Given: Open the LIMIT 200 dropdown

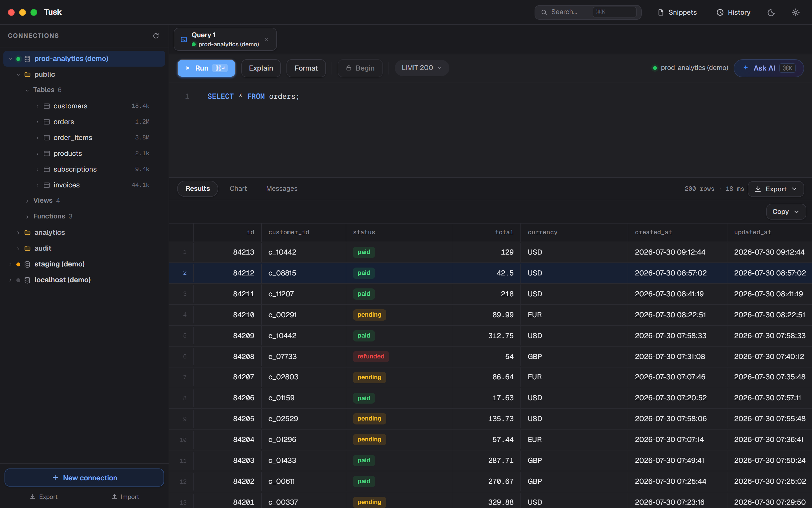Looking at the screenshot, I should click(422, 68).
